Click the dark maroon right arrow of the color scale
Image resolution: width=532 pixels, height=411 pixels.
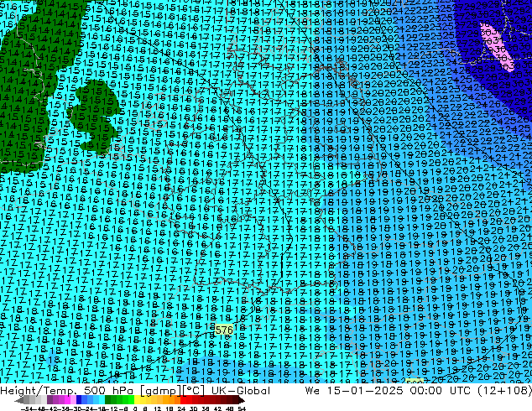(x=242, y=400)
